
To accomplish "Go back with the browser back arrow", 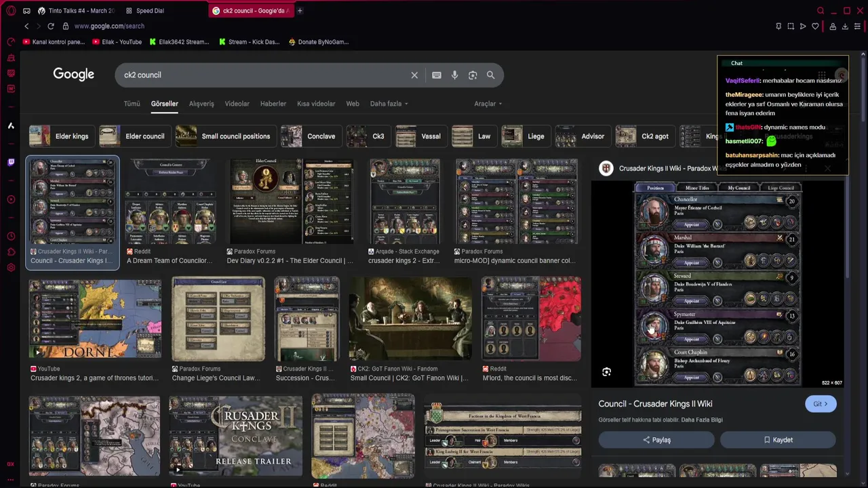I will click(26, 26).
